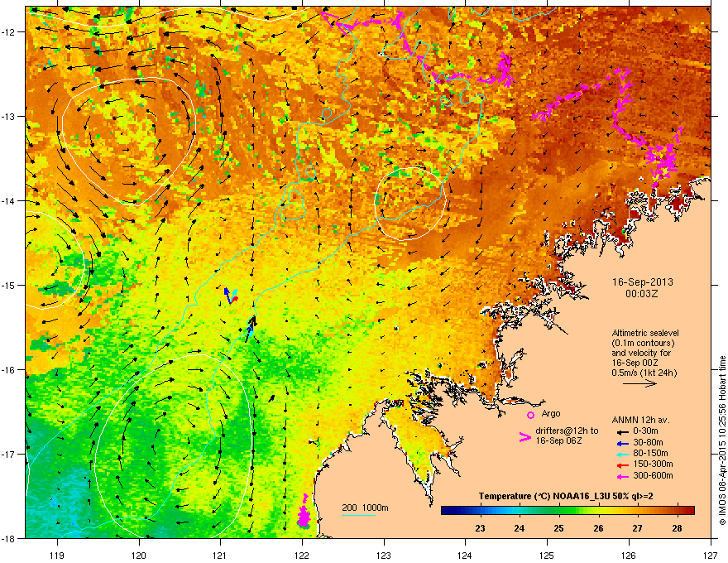Click the longitude axis label 122
728x563 pixels.
[x=302, y=555]
